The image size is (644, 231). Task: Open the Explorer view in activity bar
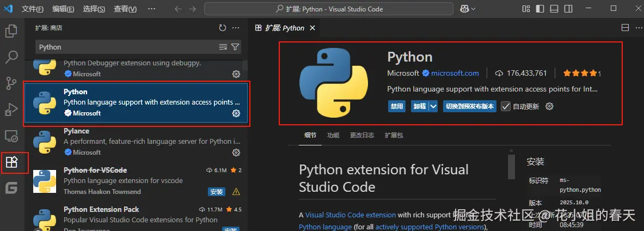coord(11,31)
